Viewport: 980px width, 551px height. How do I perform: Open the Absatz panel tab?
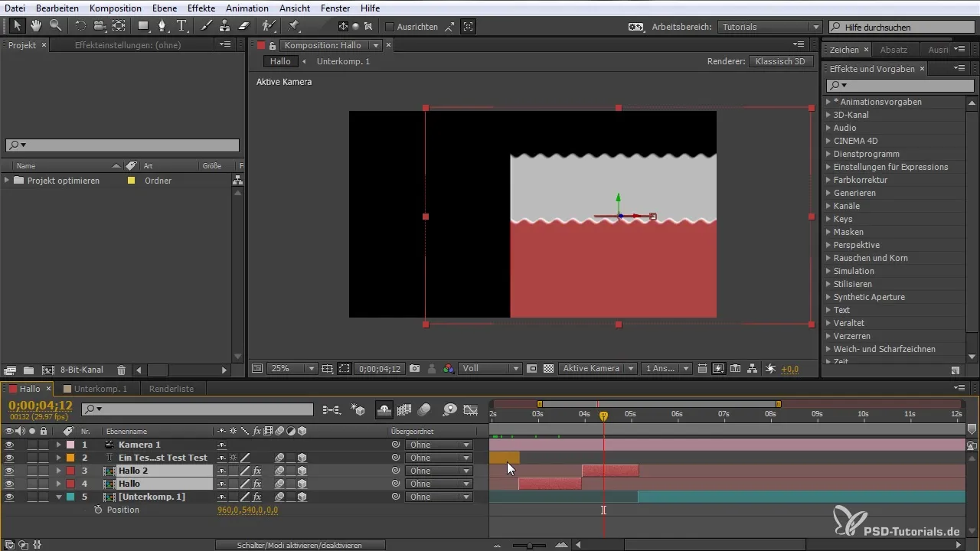click(x=893, y=49)
